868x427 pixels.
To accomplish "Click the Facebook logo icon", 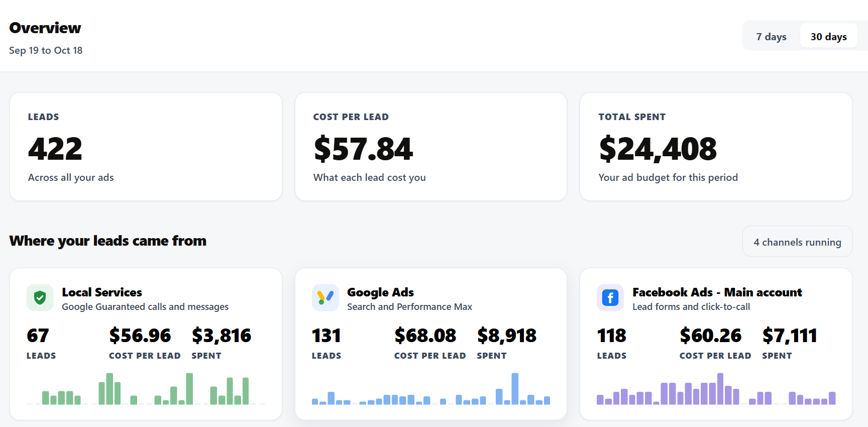I will coord(610,298).
